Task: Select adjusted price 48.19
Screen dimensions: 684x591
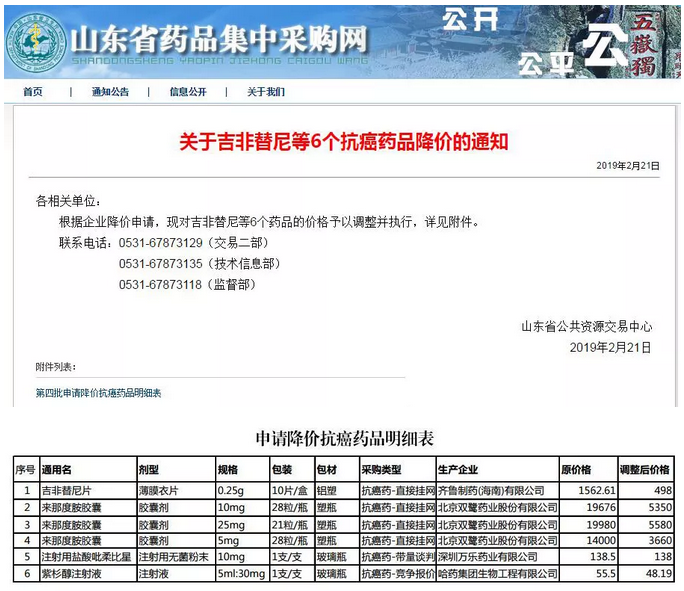Action: (646, 574)
